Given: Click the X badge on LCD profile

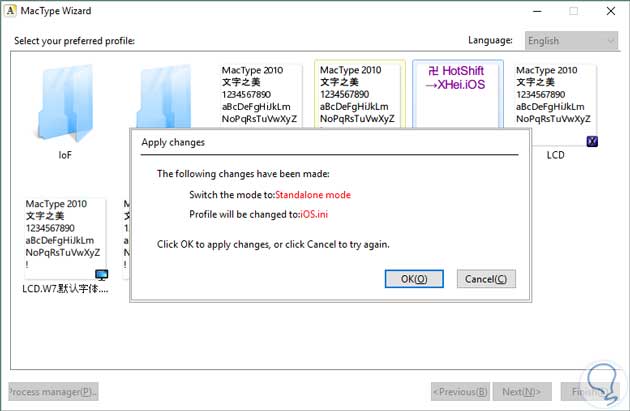Looking at the screenshot, I should pyautogui.click(x=592, y=141).
